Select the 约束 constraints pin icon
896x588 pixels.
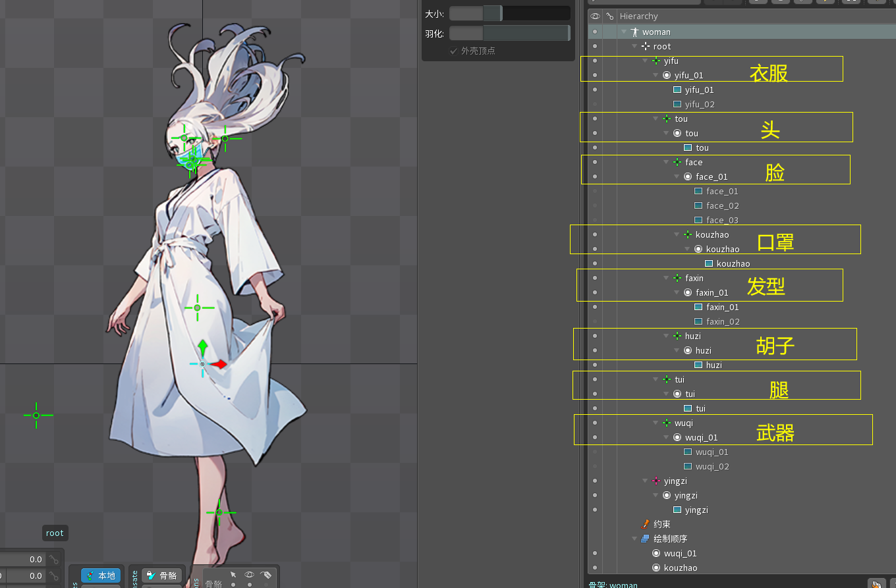tap(646, 524)
